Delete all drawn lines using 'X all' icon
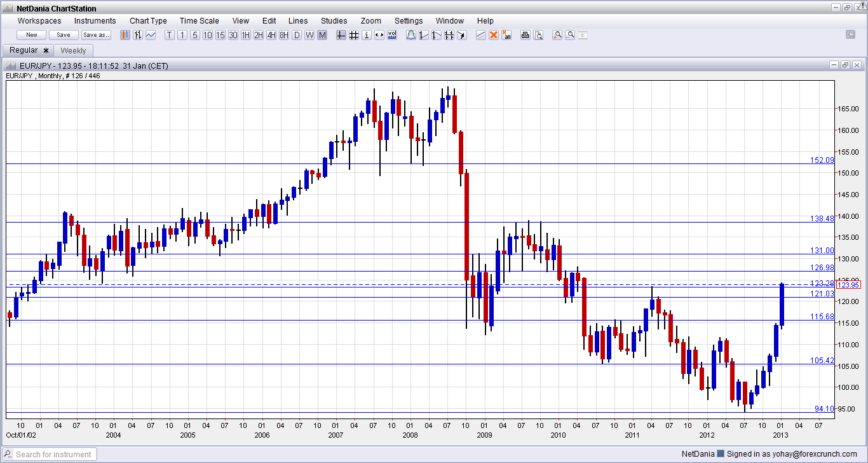Screen dimensions: 868x463 click(x=506, y=35)
